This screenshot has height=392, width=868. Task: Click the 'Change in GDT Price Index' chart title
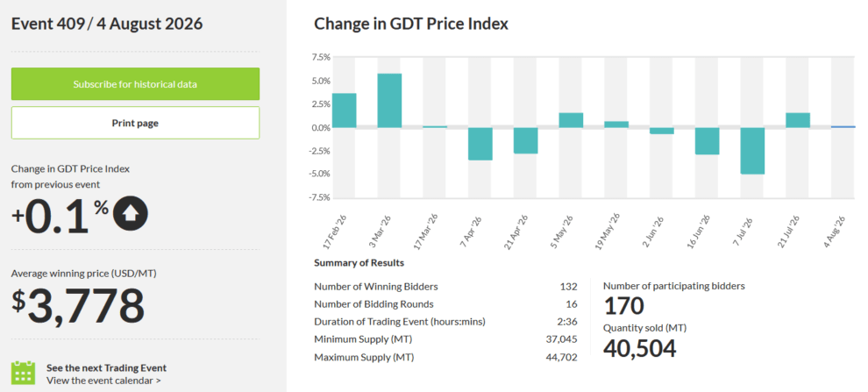pyautogui.click(x=411, y=24)
